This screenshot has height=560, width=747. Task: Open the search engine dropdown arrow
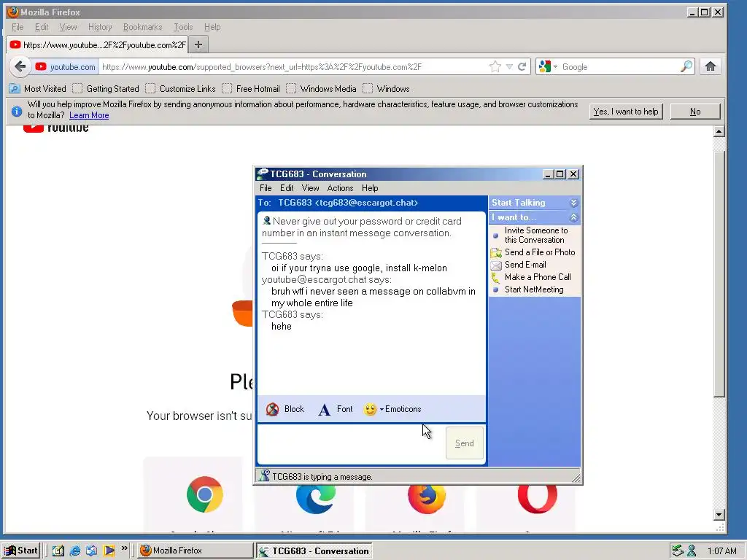tap(555, 66)
